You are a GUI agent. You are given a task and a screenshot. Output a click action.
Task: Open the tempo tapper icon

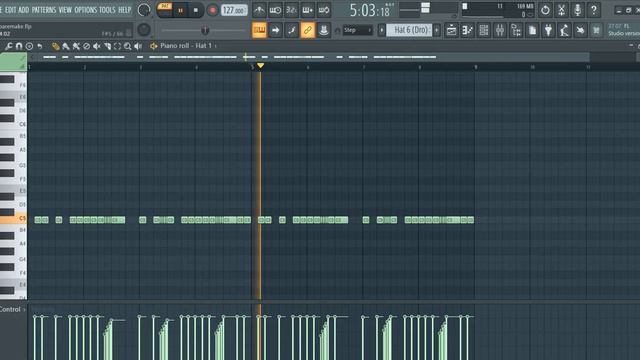click(x=564, y=30)
